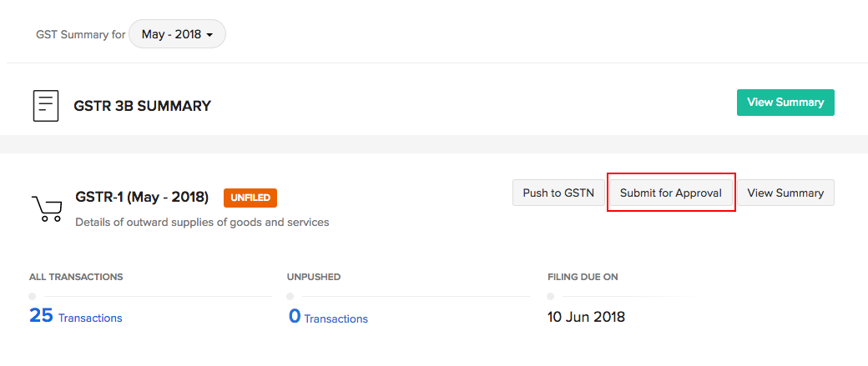Open the green GSTR 3B View Summary button
This screenshot has width=868, height=366.
pos(785,103)
